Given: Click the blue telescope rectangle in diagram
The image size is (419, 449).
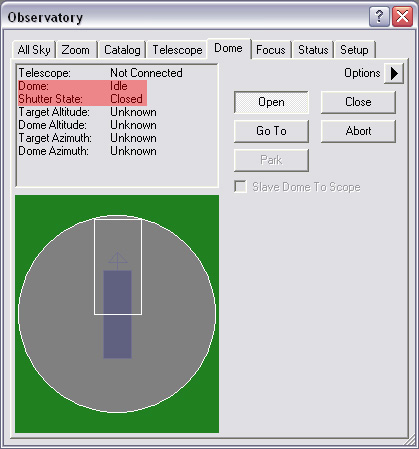Looking at the screenshot, I should [117, 314].
